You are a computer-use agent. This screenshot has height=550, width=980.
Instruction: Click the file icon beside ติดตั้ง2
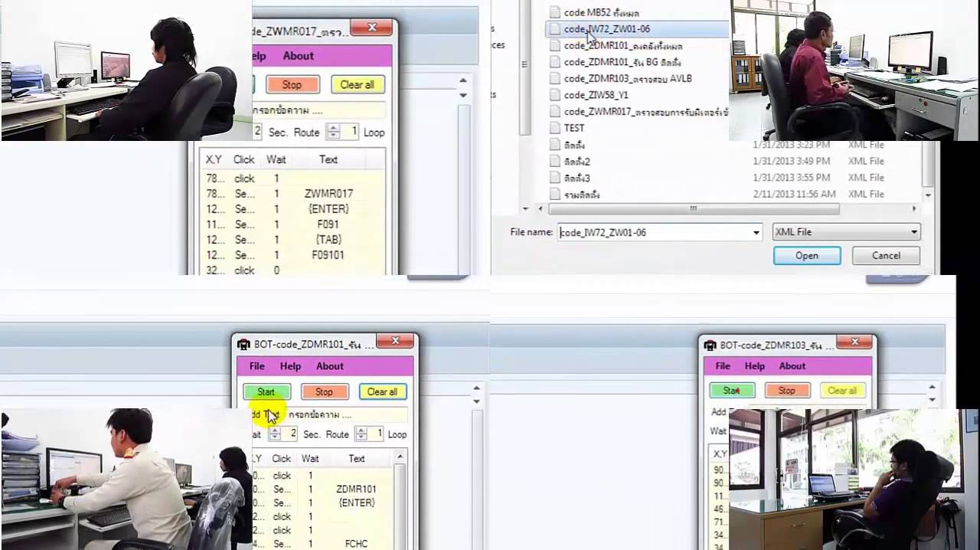pos(555,161)
